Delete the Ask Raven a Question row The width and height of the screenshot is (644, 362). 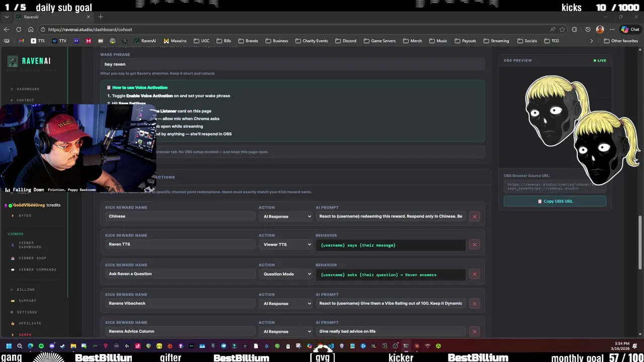click(474, 274)
